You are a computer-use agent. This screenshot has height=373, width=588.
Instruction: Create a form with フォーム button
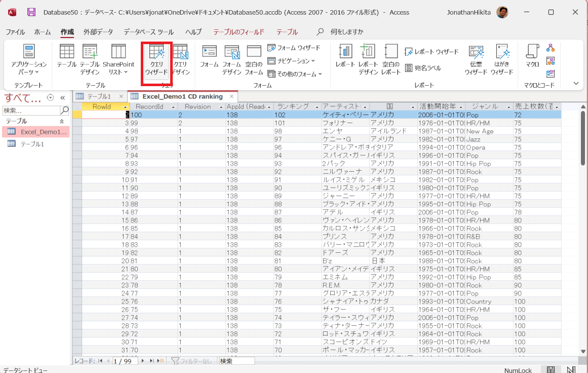click(x=209, y=56)
